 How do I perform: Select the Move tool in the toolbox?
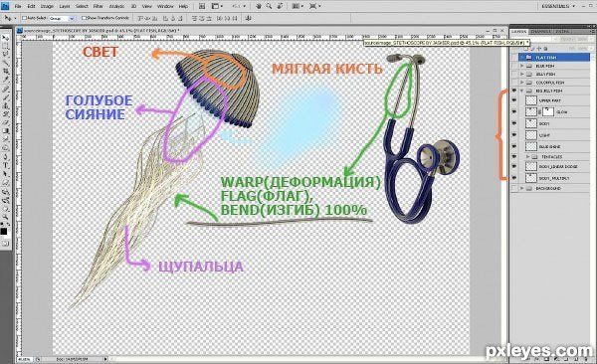(5, 38)
